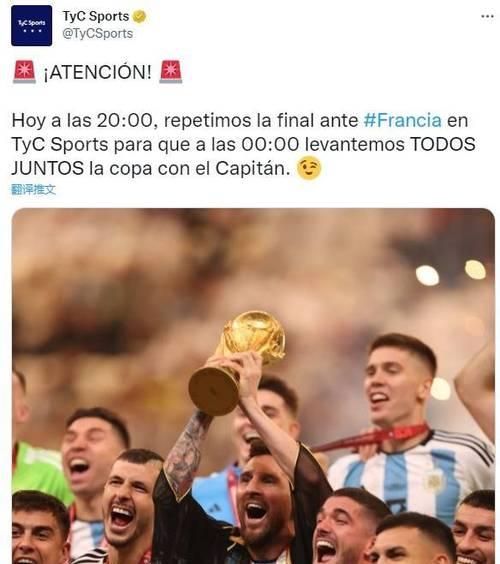500x564 pixels.
Task: Click the medal ribbon in the photo
Action: click(371, 437)
